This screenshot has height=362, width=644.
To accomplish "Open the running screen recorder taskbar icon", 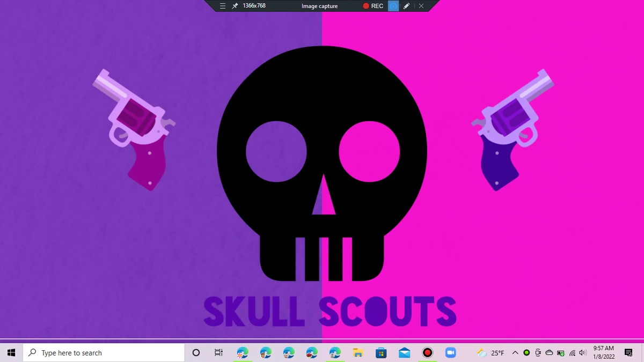I will tap(427, 352).
